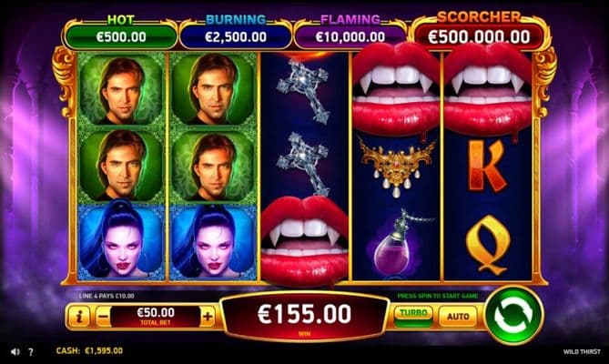Click the green spin button
The image size is (609, 364).
click(x=514, y=316)
